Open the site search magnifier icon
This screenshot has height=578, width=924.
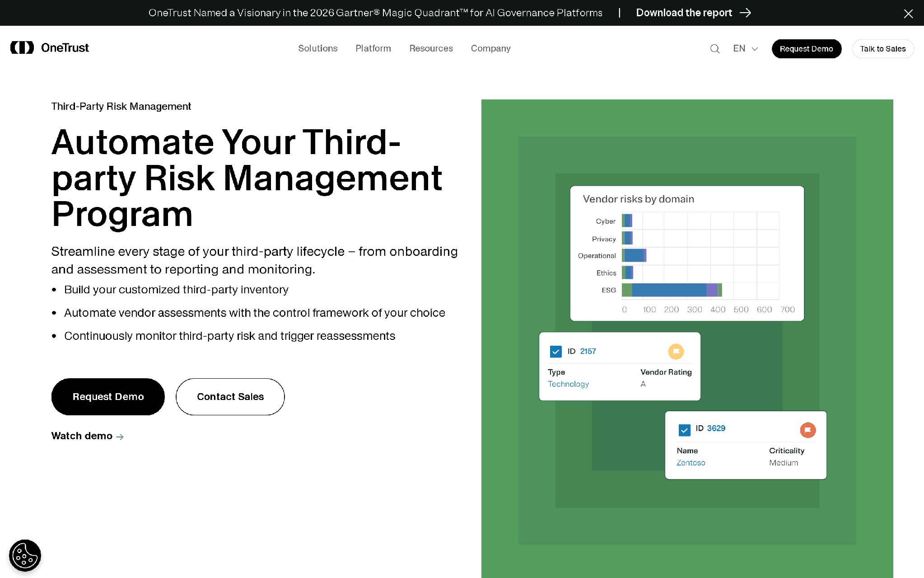click(x=714, y=49)
